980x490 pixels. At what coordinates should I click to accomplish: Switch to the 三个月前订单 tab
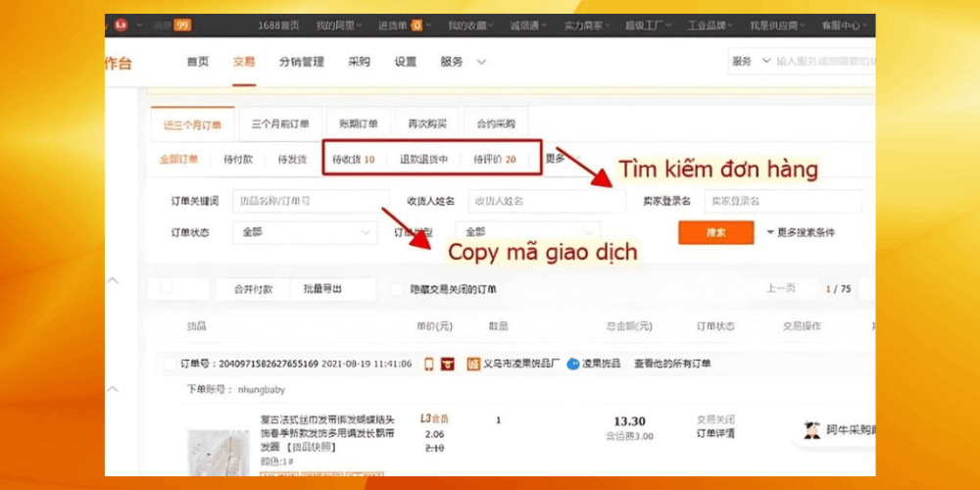pos(280,124)
